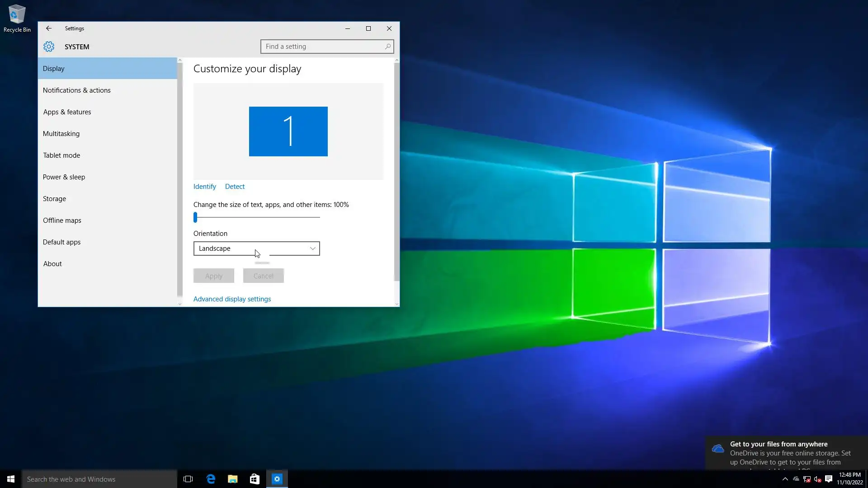Image resolution: width=868 pixels, height=488 pixels.
Task: Open the Default apps section
Action: coord(61,242)
